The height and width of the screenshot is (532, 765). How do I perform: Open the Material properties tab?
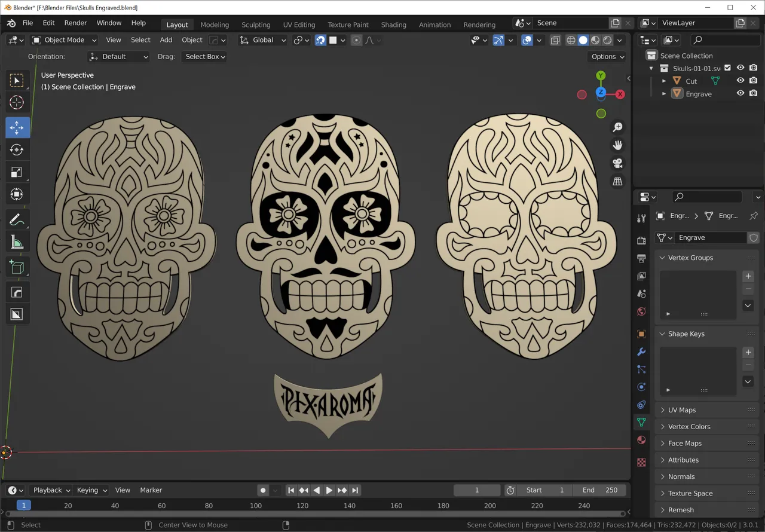(641, 439)
